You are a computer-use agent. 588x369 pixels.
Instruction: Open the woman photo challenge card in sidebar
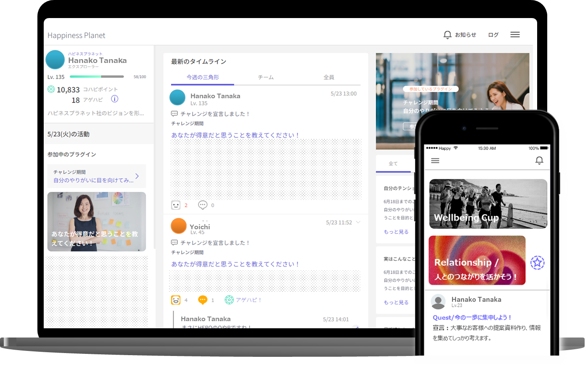pos(97,222)
